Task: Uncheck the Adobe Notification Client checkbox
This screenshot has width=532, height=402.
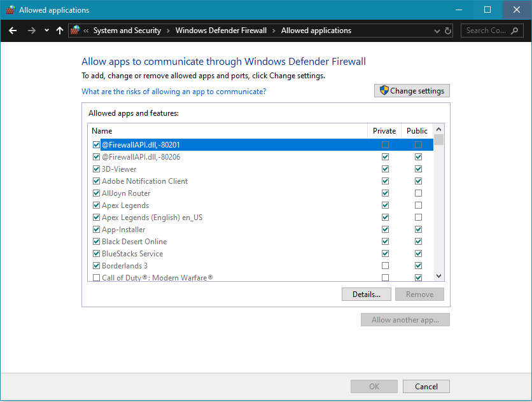Action: (97, 181)
